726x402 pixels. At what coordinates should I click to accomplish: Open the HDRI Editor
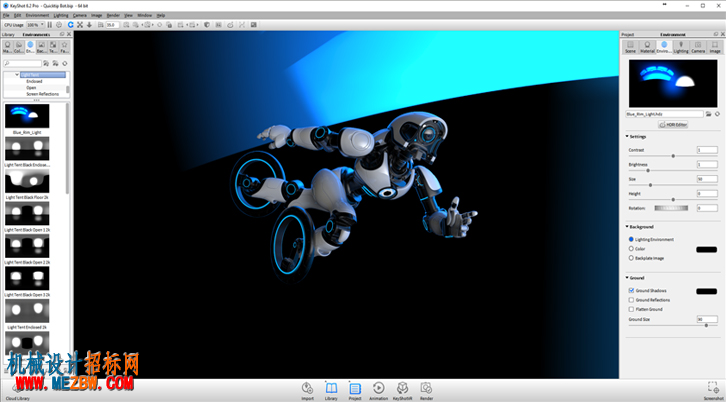(673, 125)
